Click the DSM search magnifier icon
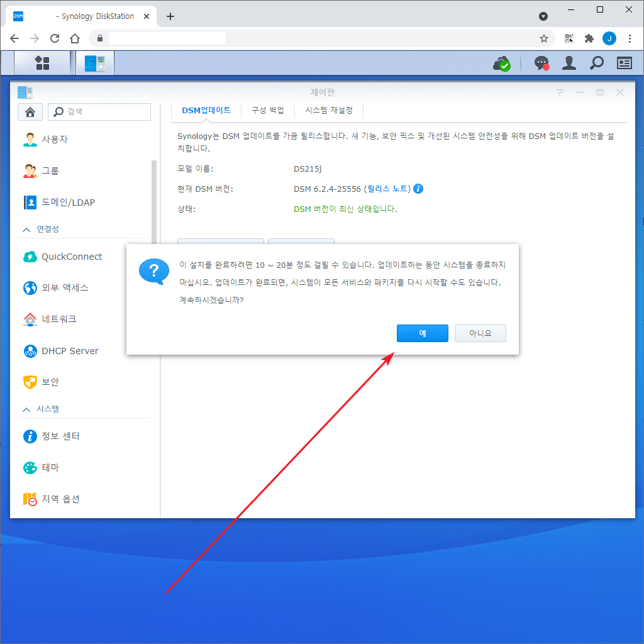 pos(596,63)
